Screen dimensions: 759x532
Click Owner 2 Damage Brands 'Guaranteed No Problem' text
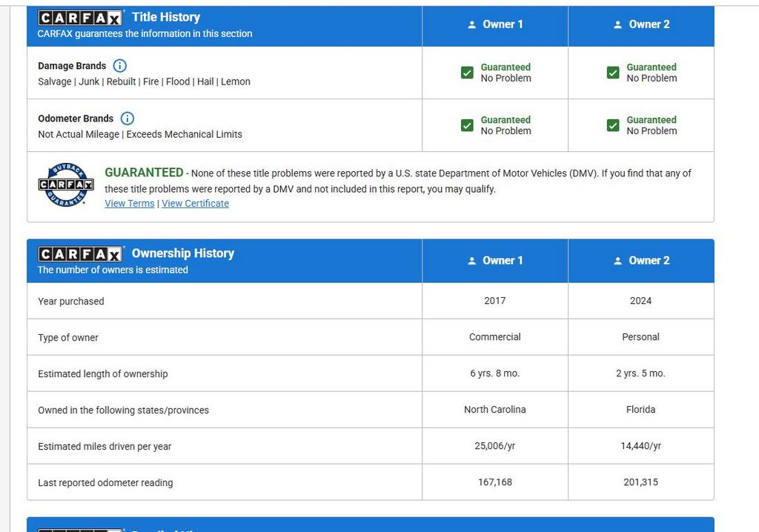[652, 73]
